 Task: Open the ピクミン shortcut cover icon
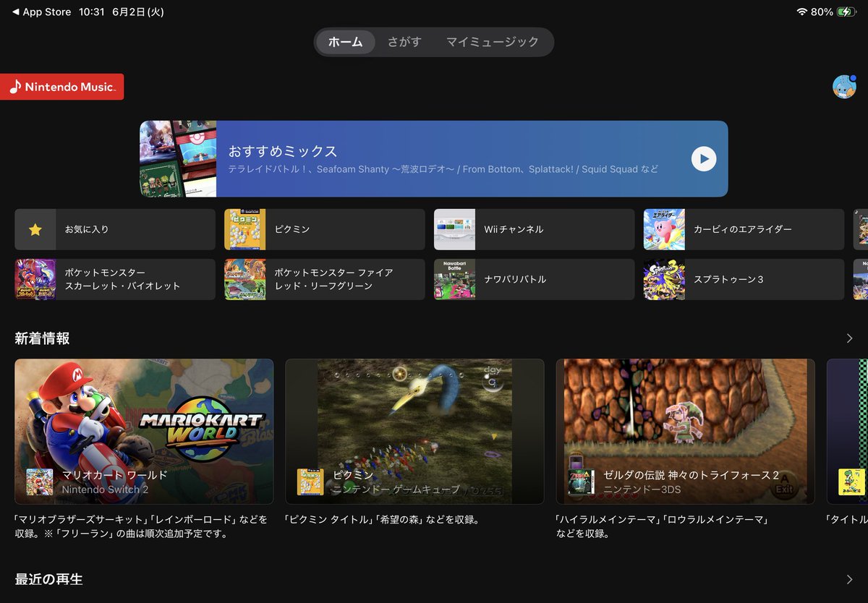[x=244, y=230]
